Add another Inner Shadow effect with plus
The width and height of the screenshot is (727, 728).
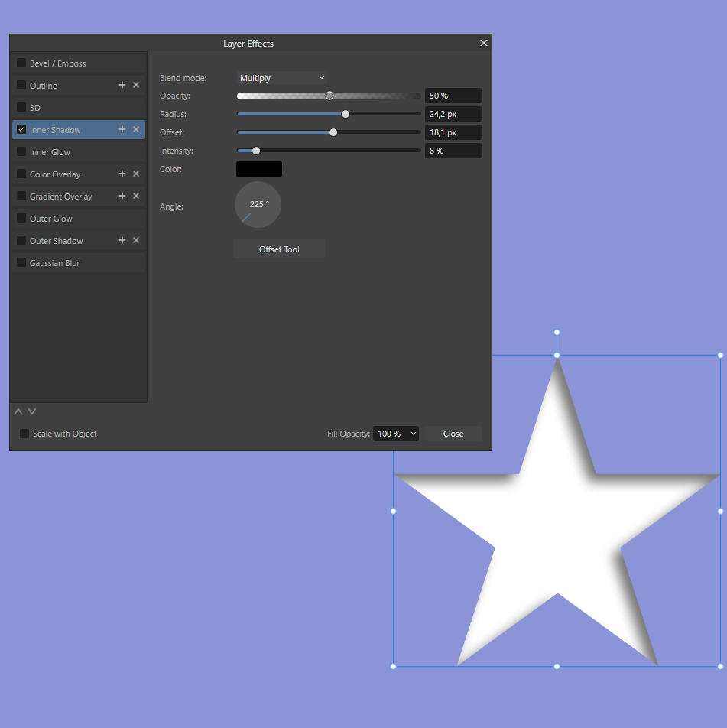coord(122,129)
